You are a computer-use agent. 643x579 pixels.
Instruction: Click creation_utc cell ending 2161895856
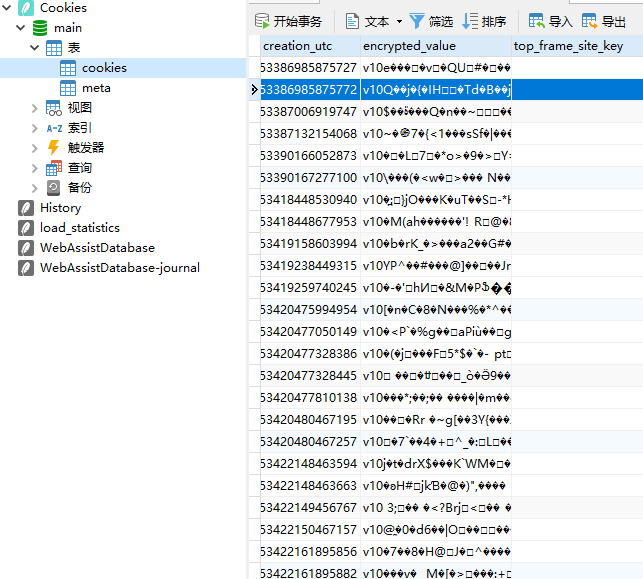click(x=310, y=552)
